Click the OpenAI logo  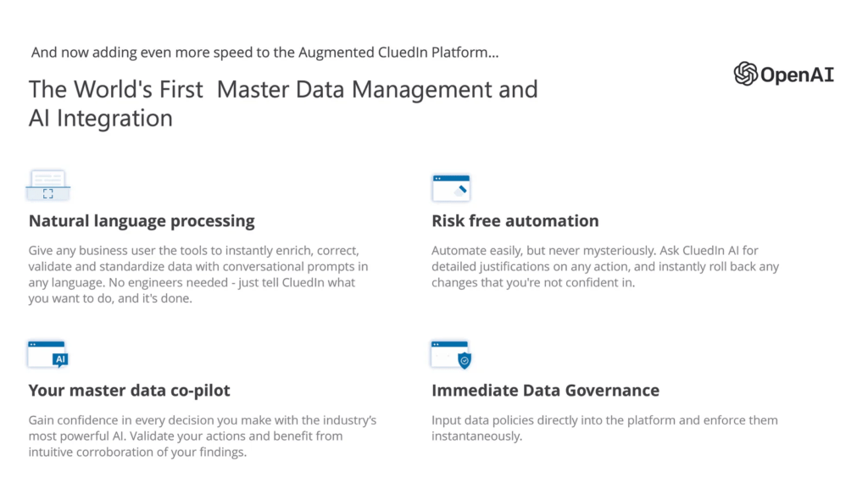point(783,74)
